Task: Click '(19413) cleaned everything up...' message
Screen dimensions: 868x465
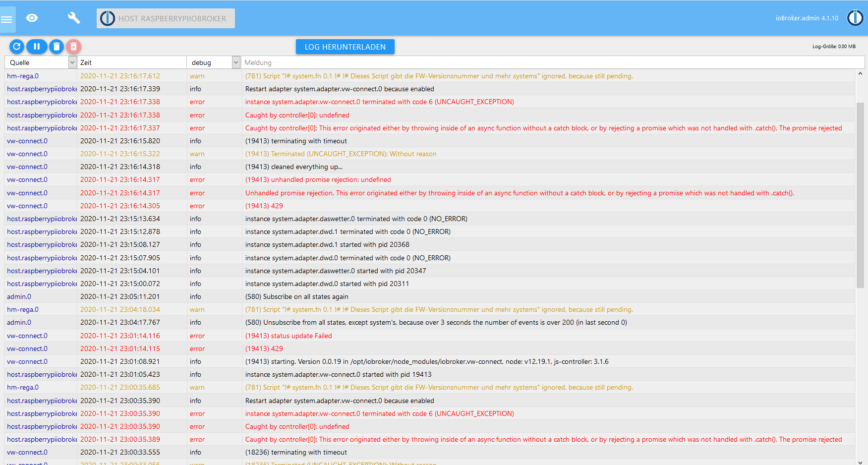Action: [294, 167]
